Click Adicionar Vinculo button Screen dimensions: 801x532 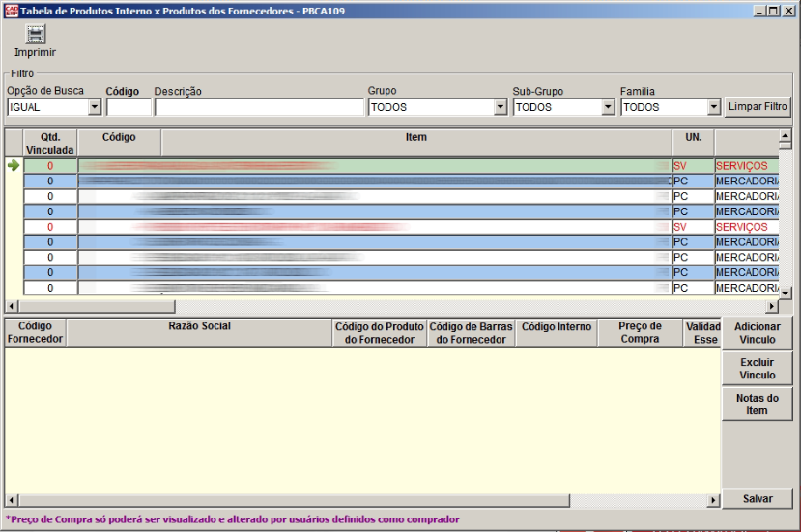coord(758,333)
